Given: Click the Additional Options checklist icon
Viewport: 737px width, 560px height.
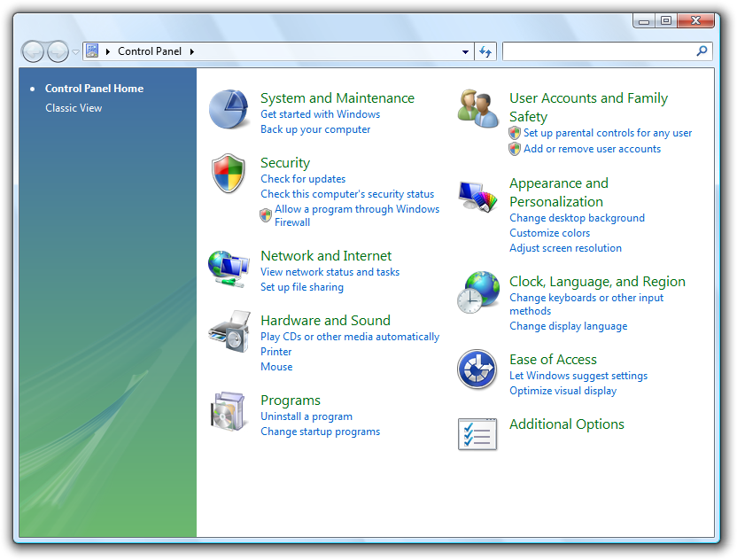Looking at the screenshot, I should pos(477,434).
